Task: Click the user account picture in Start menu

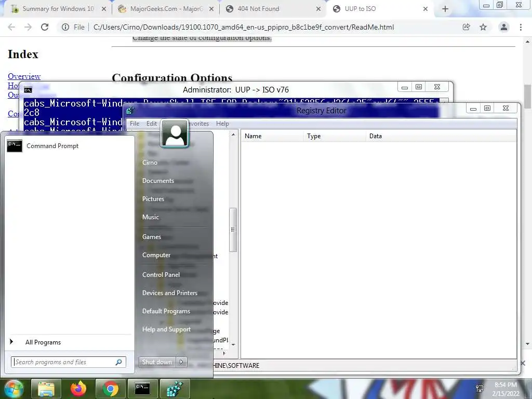Action: (x=175, y=134)
